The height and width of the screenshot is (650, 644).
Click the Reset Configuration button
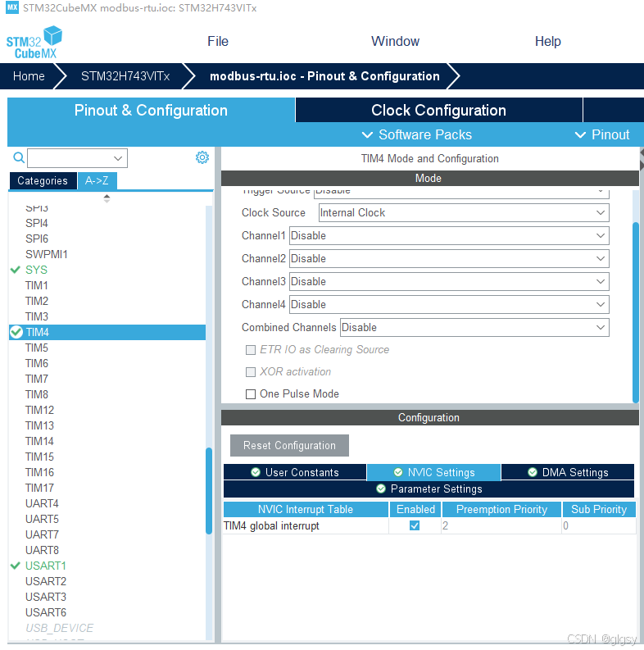click(x=289, y=446)
